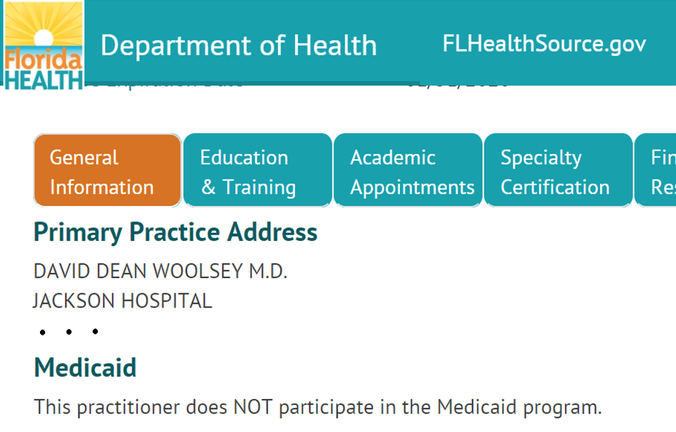This screenshot has height=432, width=676.
Task: Click the Primary Practice Address heading
Action: (175, 232)
